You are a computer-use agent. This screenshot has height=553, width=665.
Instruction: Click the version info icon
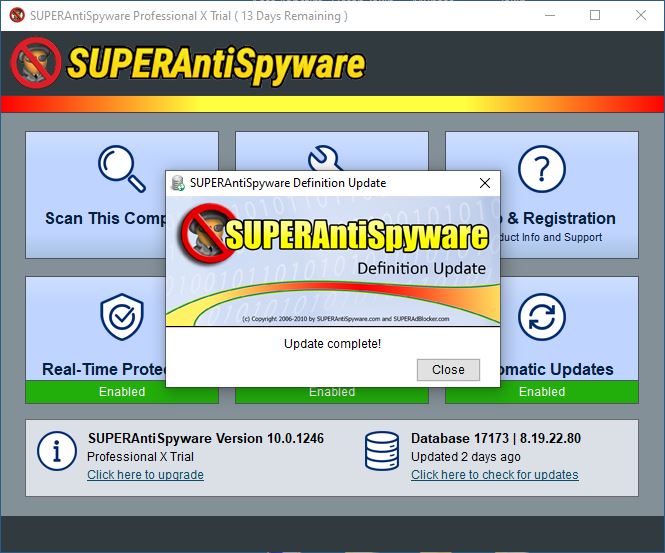57,451
